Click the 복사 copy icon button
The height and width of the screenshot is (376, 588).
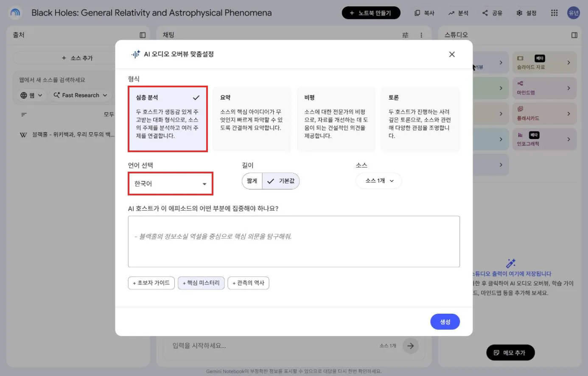(425, 13)
